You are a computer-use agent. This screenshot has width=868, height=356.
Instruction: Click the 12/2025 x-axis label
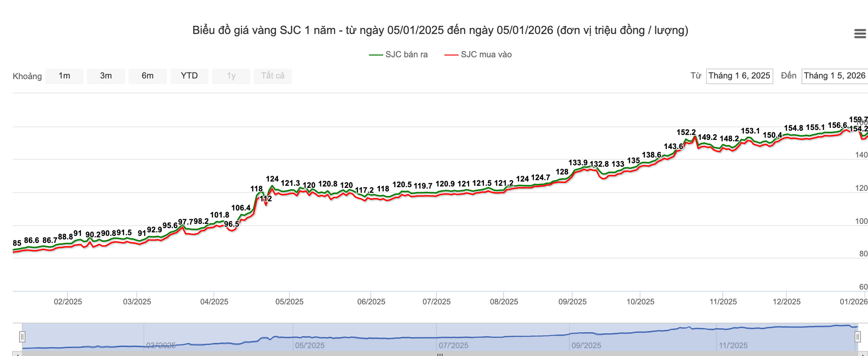coord(787,302)
